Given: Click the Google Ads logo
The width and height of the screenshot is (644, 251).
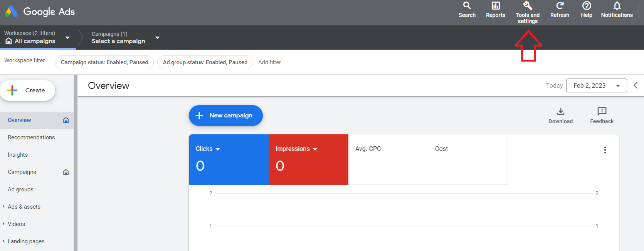Looking at the screenshot, I should point(40,12).
